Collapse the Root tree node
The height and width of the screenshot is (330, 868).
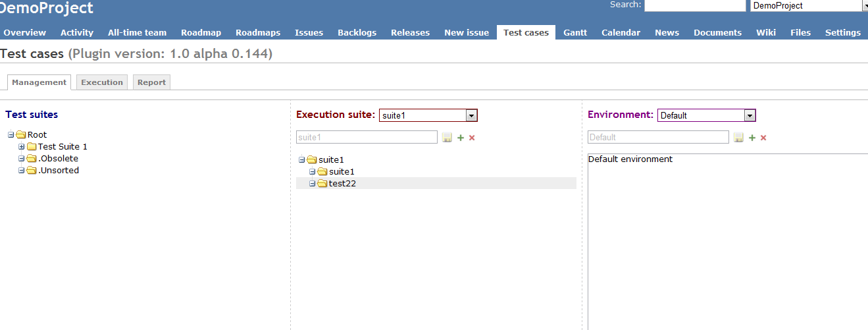(11, 135)
